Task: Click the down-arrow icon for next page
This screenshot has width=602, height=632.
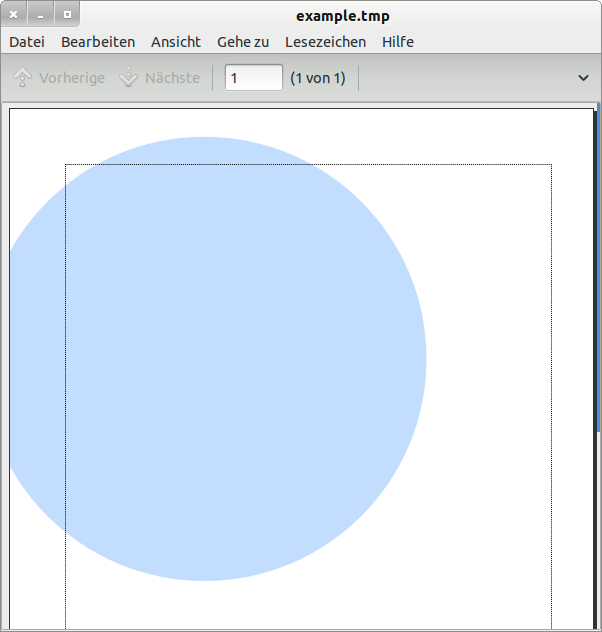Action: pyautogui.click(x=128, y=78)
